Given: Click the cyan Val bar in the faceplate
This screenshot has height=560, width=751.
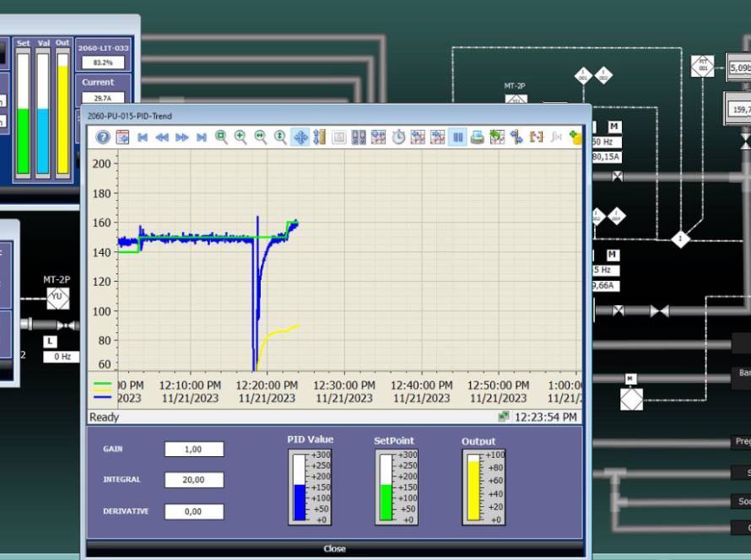Looking at the screenshot, I should click(43, 114).
